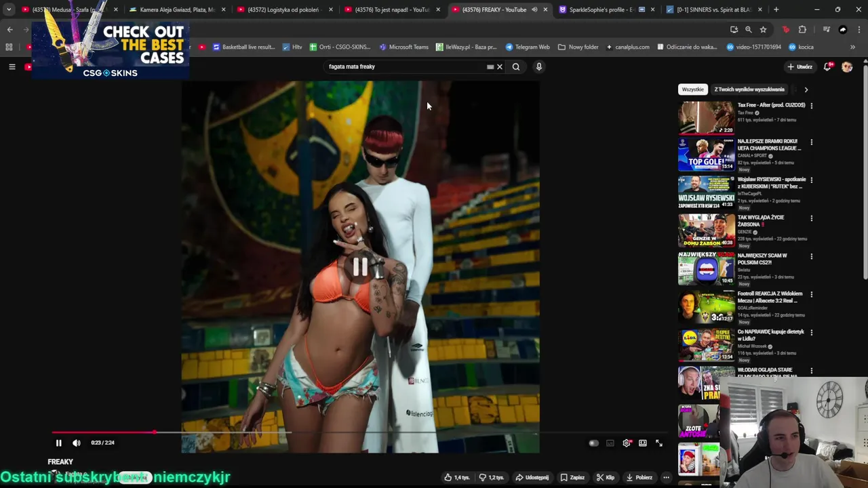Open Lidl dietetyk video thumbnail
The height and width of the screenshot is (488, 868).
click(x=706, y=345)
